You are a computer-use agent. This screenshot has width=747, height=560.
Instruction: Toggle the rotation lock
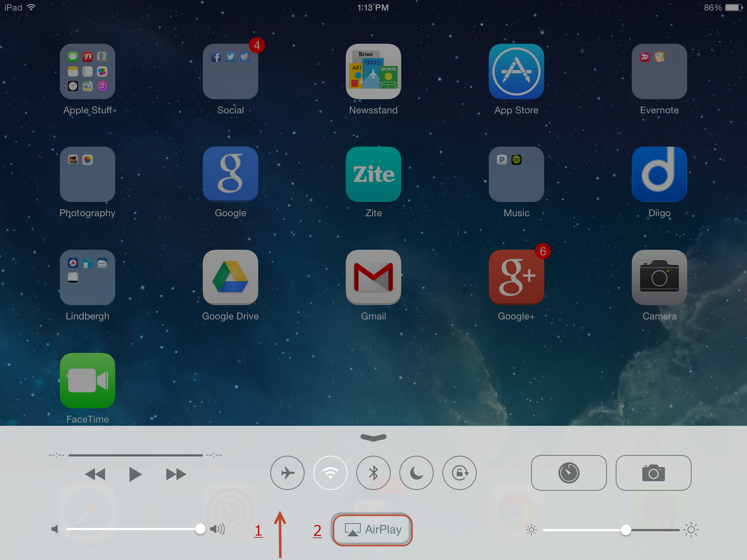[460, 473]
